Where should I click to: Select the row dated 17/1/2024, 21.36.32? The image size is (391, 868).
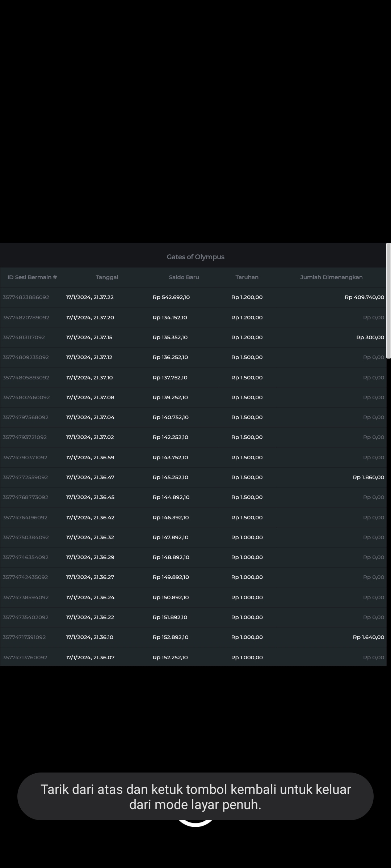[x=90, y=537]
